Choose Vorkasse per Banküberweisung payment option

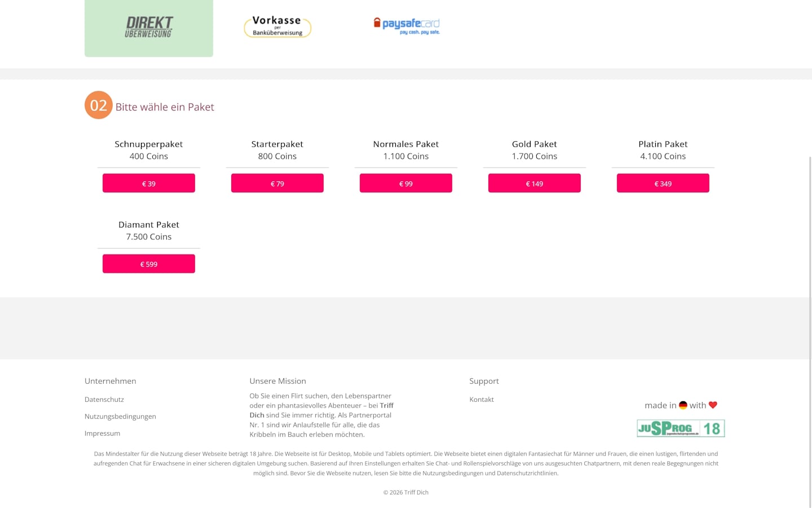point(277,27)
